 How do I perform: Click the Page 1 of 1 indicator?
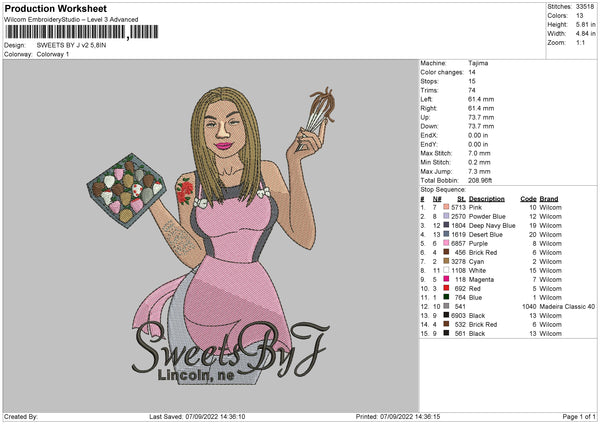(579, 417)
